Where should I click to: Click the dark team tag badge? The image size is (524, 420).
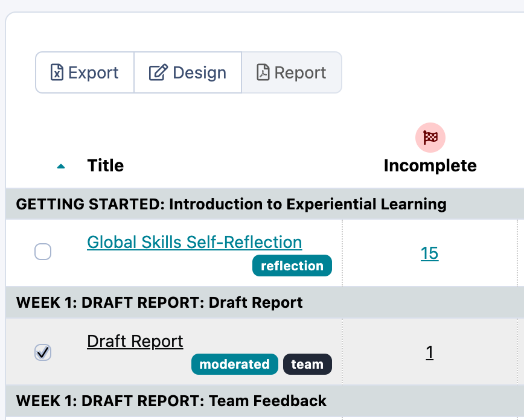(x=307, y=364)
